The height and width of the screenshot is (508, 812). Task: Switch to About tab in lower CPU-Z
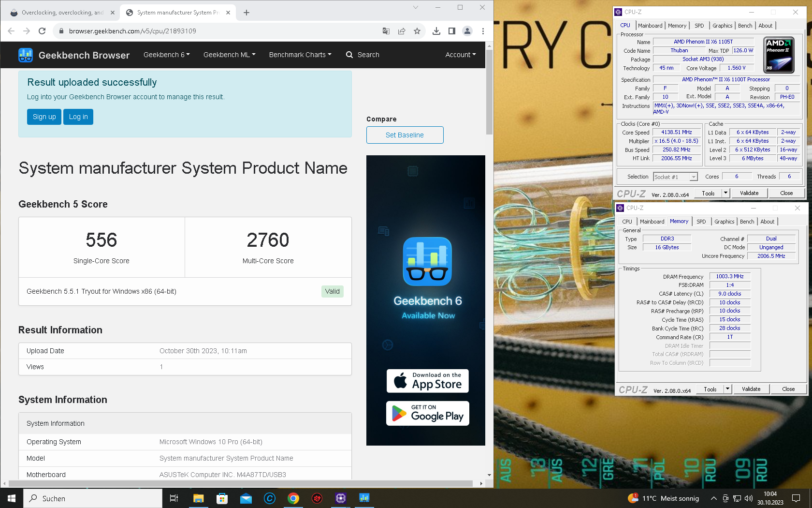(x=768, y=222)
